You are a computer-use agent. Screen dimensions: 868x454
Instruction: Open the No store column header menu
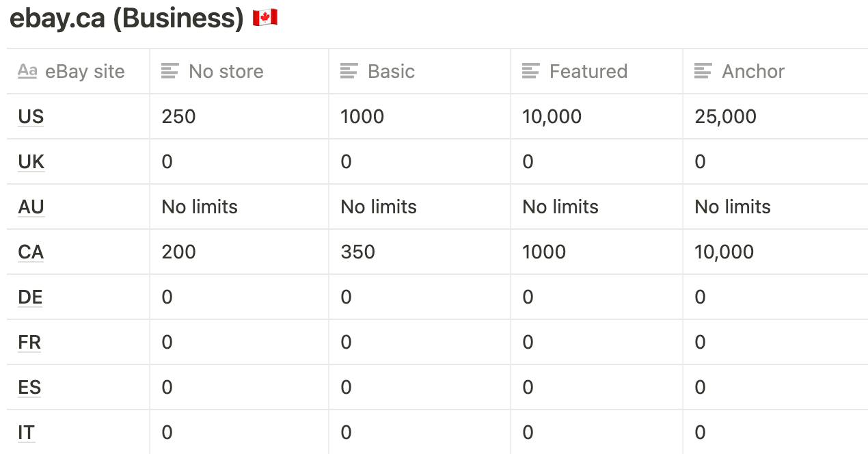[239, 71]
